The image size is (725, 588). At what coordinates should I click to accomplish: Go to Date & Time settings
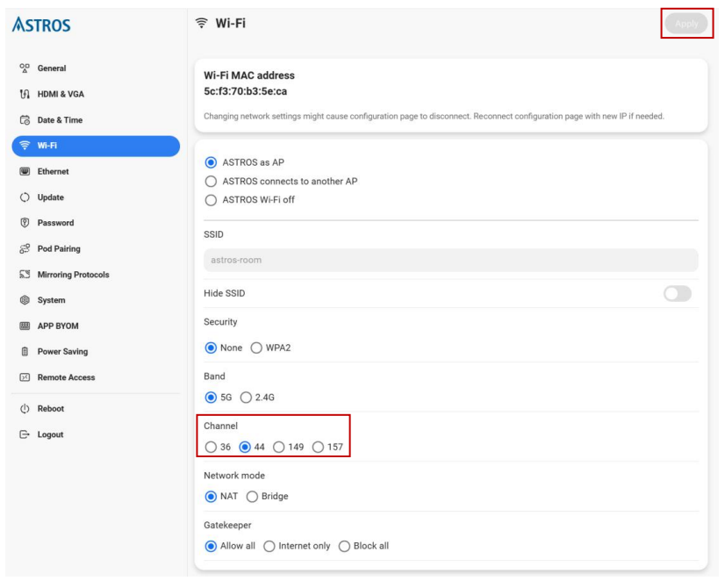(x=96, y=120)
